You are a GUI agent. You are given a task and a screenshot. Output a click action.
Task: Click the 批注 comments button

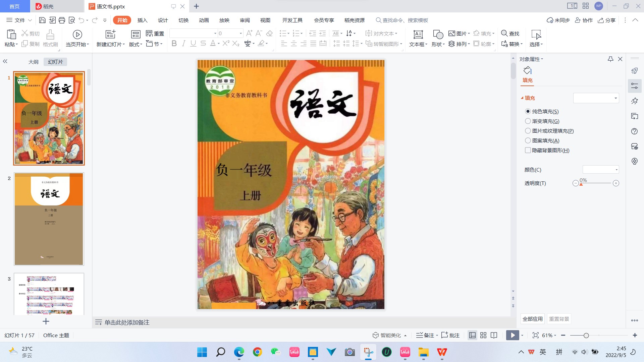coord(450,335)
